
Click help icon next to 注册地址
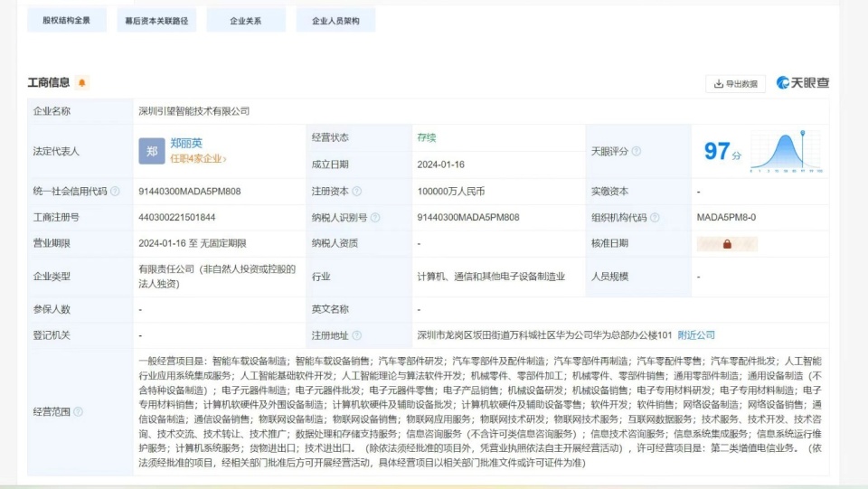pos(357,335)
